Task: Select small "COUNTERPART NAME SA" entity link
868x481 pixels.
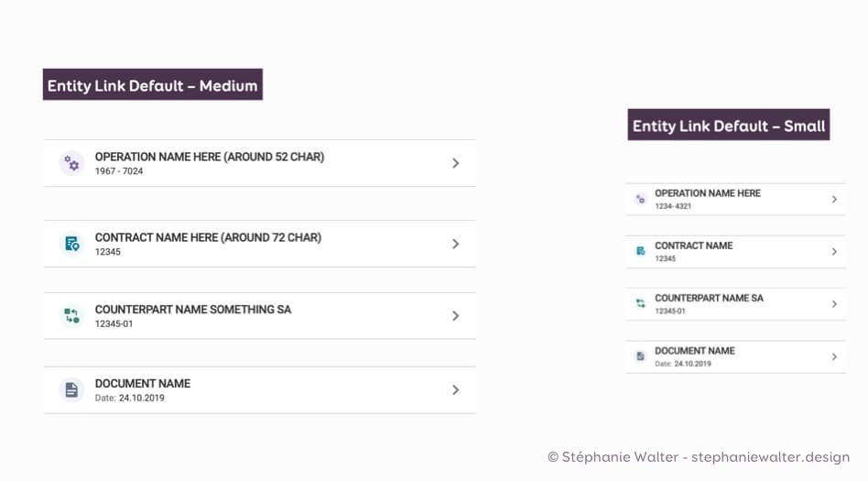Action: click(709, 299)
